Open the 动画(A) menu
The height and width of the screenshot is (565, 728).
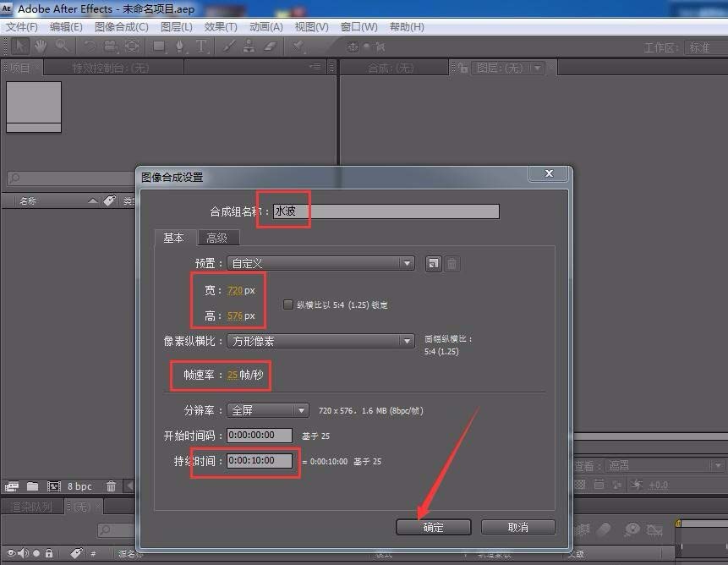pyautogui.click(x=266, y=27)
